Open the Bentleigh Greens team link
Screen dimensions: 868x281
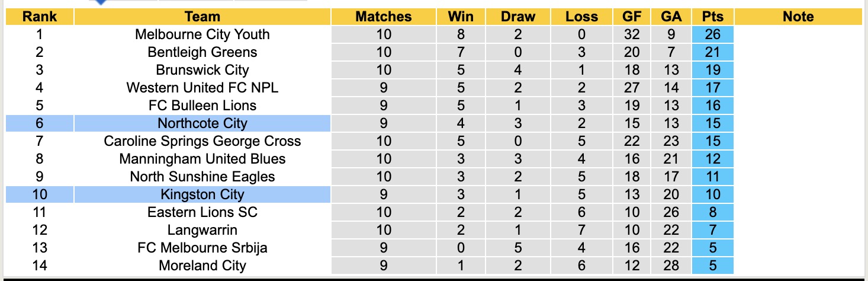(x=202, y=52)
